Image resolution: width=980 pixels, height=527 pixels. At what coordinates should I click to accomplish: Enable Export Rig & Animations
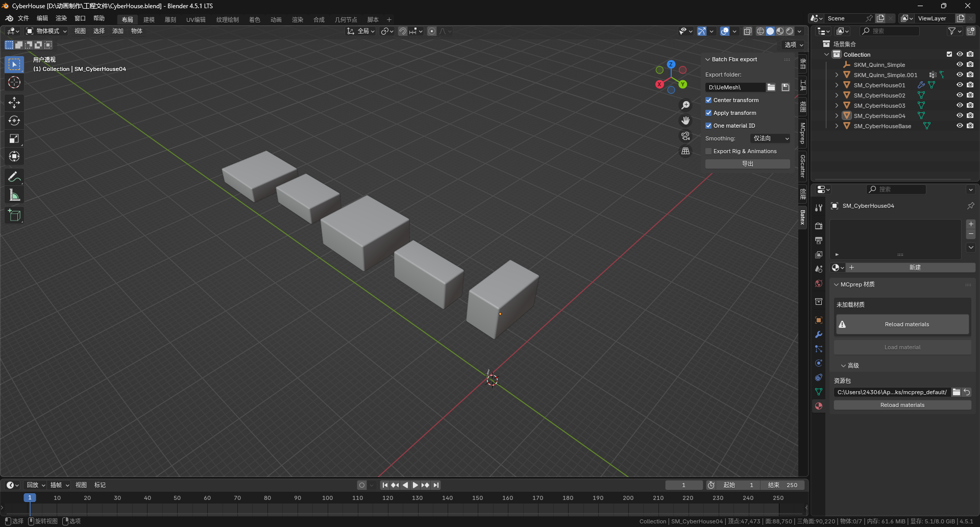pos(708,151)
